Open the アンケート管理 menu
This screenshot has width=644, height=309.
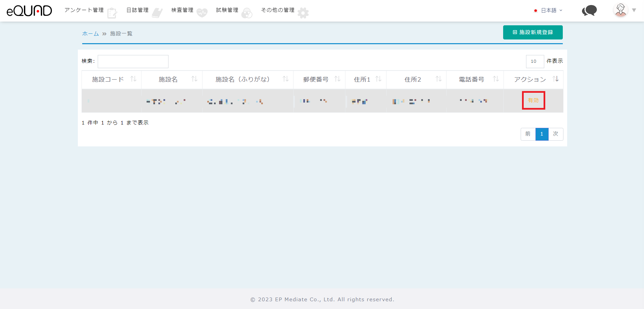pyautogui.click(x=84, y=10)
